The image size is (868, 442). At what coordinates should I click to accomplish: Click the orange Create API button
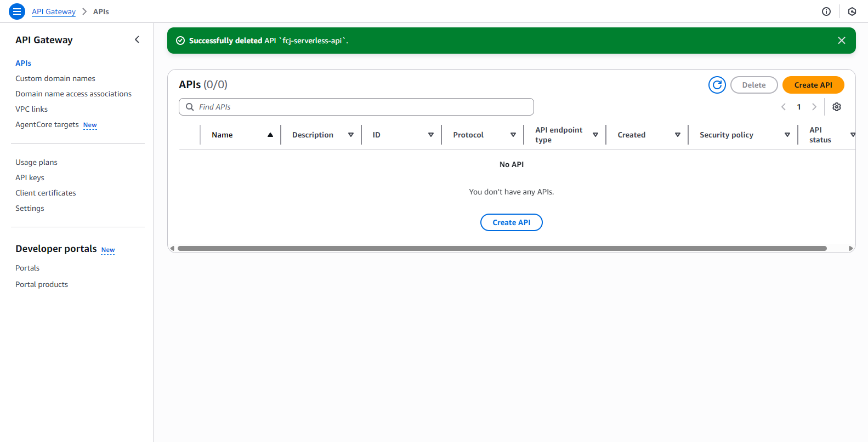[x=813, y=85]
